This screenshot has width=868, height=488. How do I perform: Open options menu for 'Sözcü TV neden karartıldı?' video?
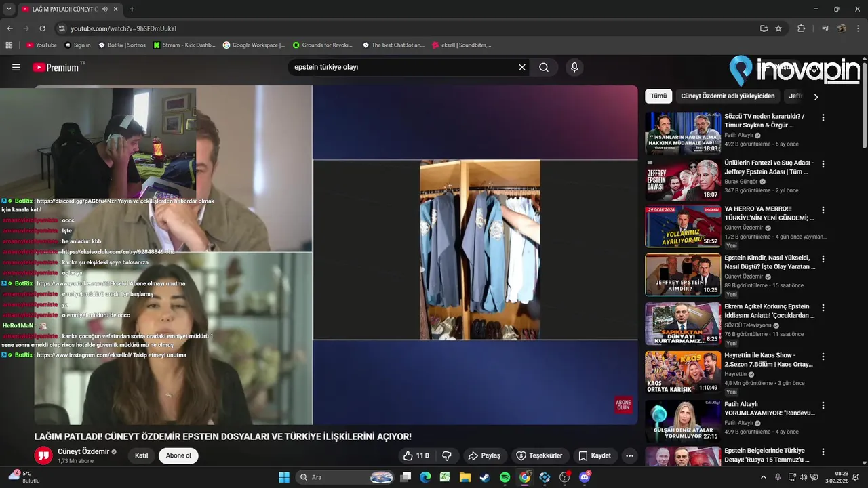tap(823, 117)
